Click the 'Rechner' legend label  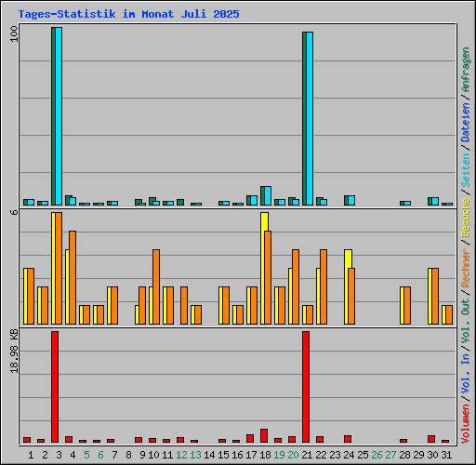[466, 268]
